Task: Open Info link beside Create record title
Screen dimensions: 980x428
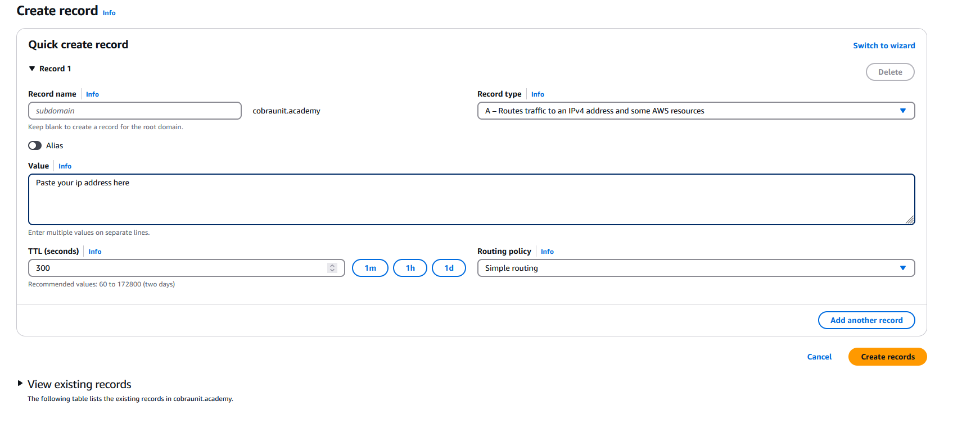Action: pyautogui.click(x=109, y=13)
